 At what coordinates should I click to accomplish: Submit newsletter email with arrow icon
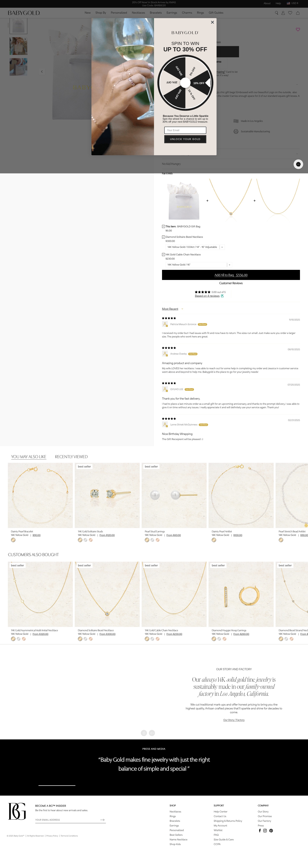pos(102,820)
